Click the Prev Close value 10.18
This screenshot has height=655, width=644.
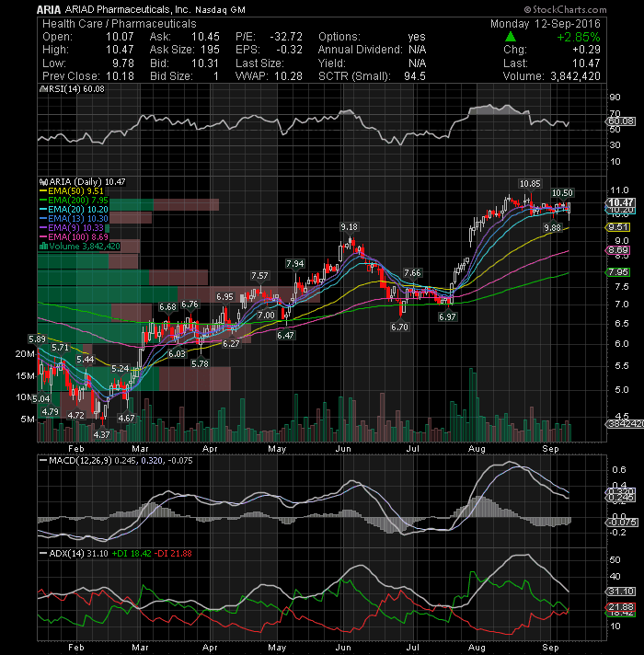120,76
